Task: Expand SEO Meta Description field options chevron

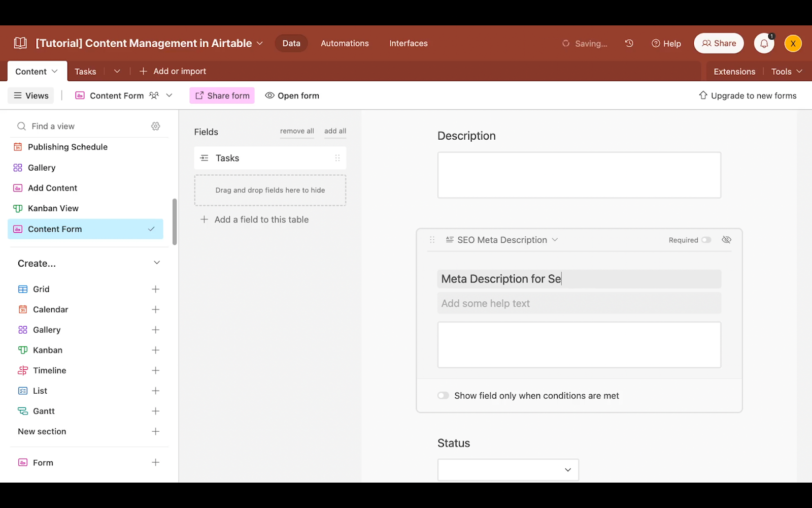Action: click(x=555, y=240)
